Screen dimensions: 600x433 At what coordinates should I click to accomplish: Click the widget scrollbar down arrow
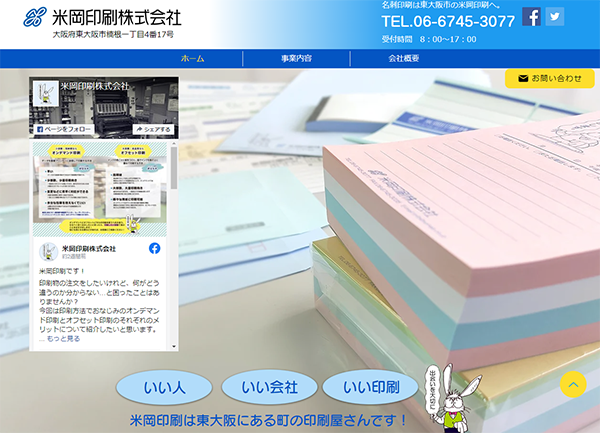(174, 347)
